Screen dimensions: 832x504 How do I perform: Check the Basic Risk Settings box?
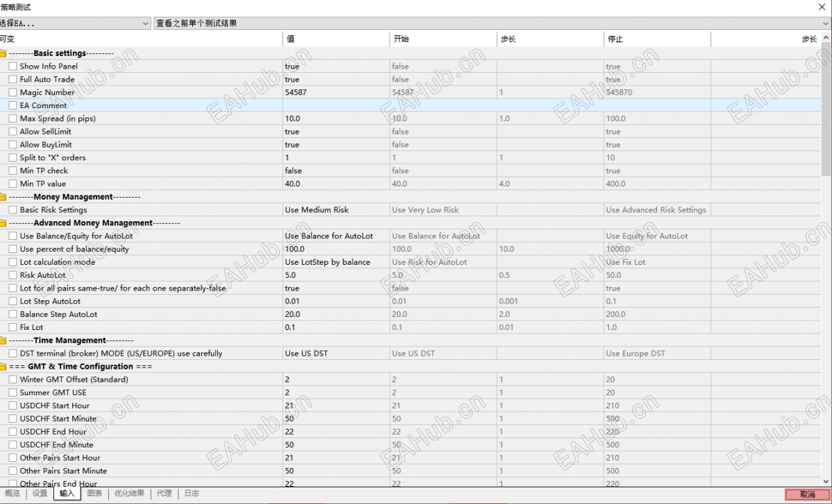tap(12, 210)
